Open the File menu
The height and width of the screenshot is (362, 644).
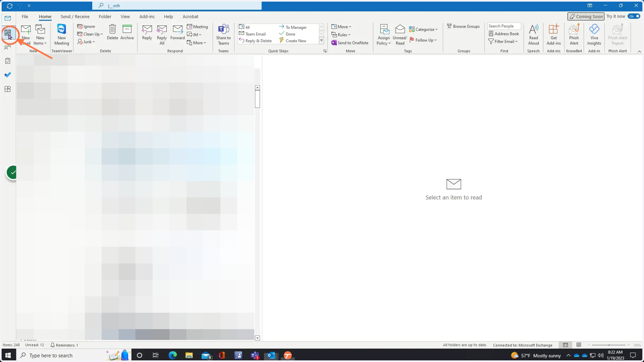(x=25, y=17)
